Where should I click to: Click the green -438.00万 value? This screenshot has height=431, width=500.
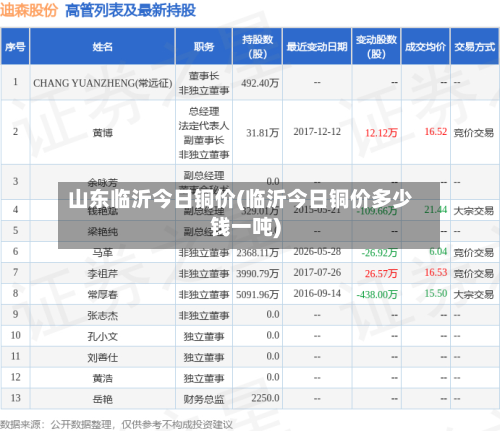pos(377,294)
